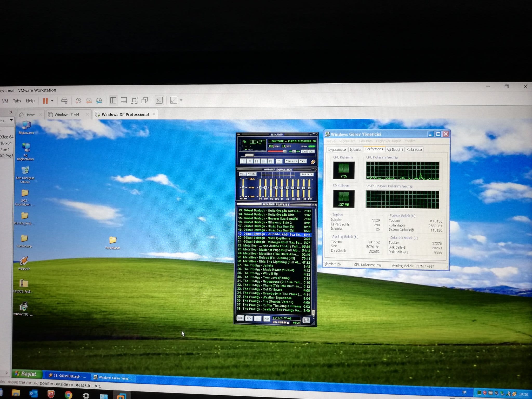Screen dimensions: 532x399
Task: Click the Winamp balance slider
Action: point(294,151)
